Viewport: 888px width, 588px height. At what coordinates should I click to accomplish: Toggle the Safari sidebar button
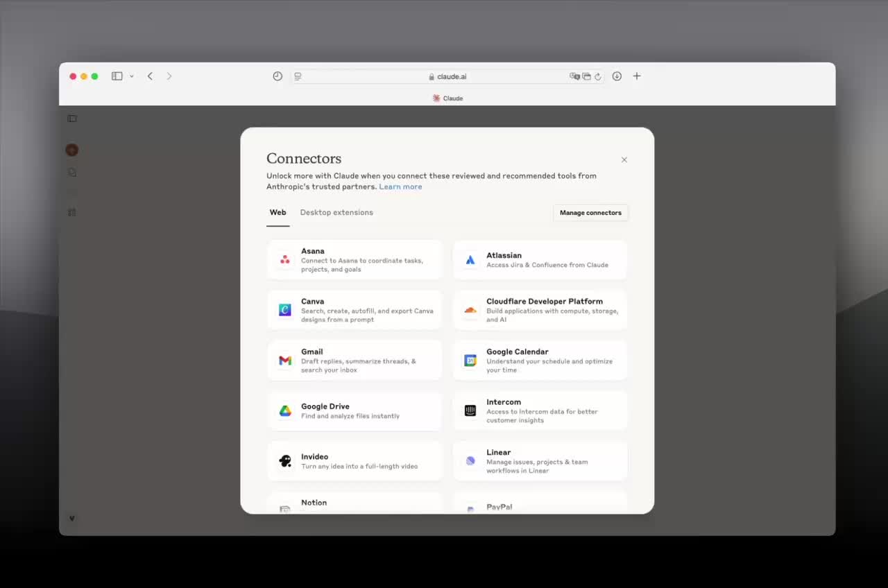point(117,76)
